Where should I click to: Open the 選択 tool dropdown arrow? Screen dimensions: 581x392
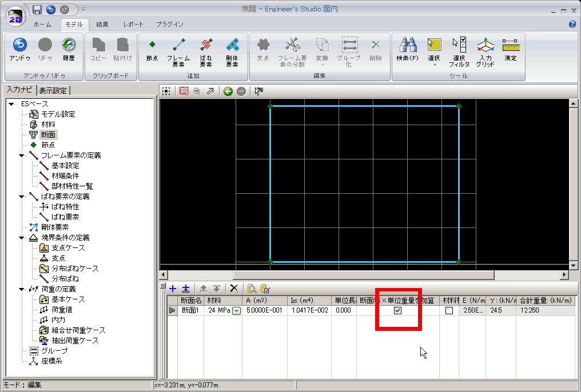[x=434, y=65]
